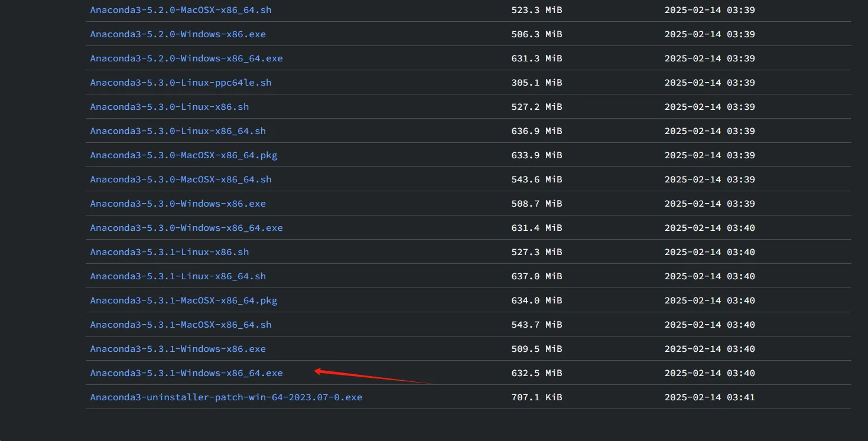Select Anaconda3-5.3.0-Linux-x86_64.sh link
Image resolution: width=868 pixels, height=441 pixels.
[x=178, y=131]
